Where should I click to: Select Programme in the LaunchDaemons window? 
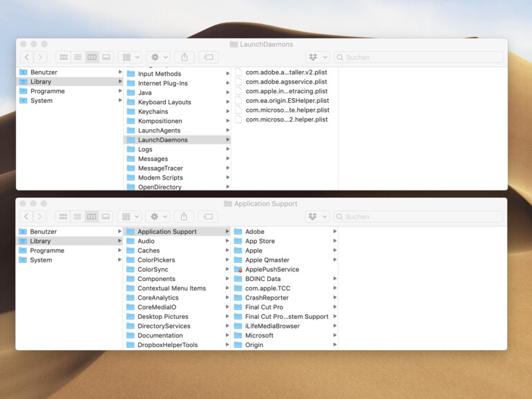pos(48,91)
